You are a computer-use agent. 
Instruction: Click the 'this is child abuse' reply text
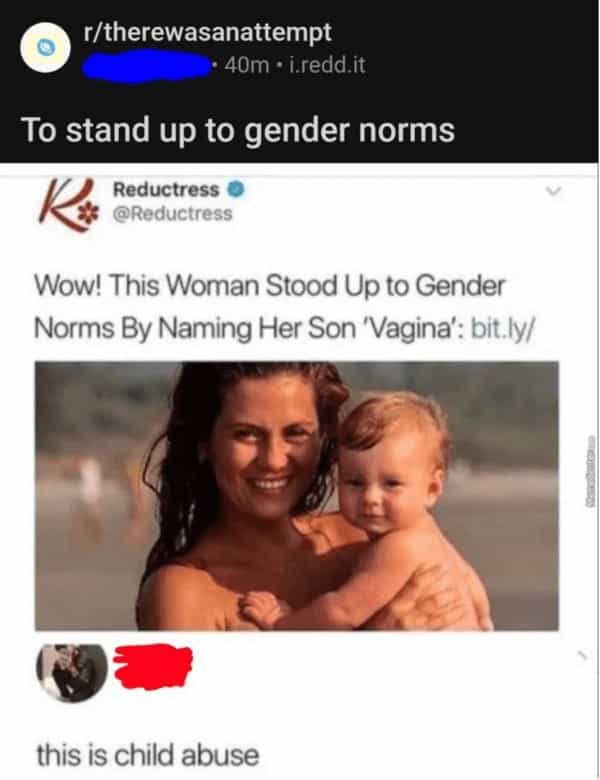click(x=148, y=755)
